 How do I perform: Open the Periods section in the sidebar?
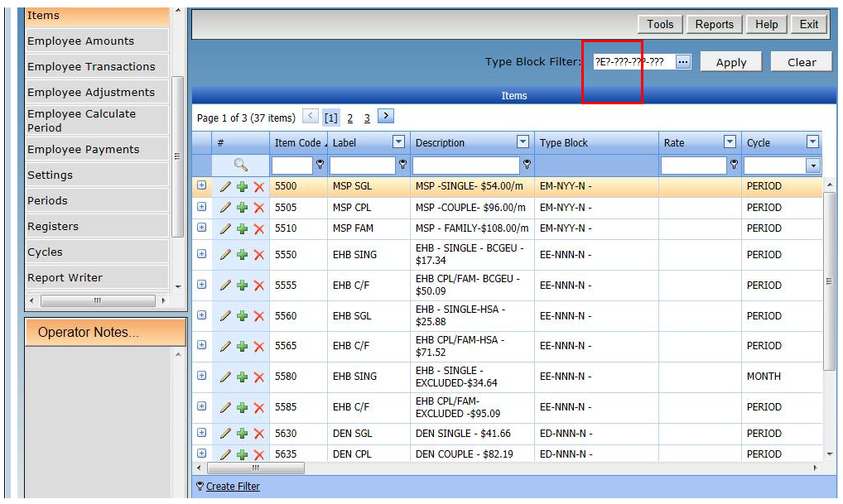[97, 201]
